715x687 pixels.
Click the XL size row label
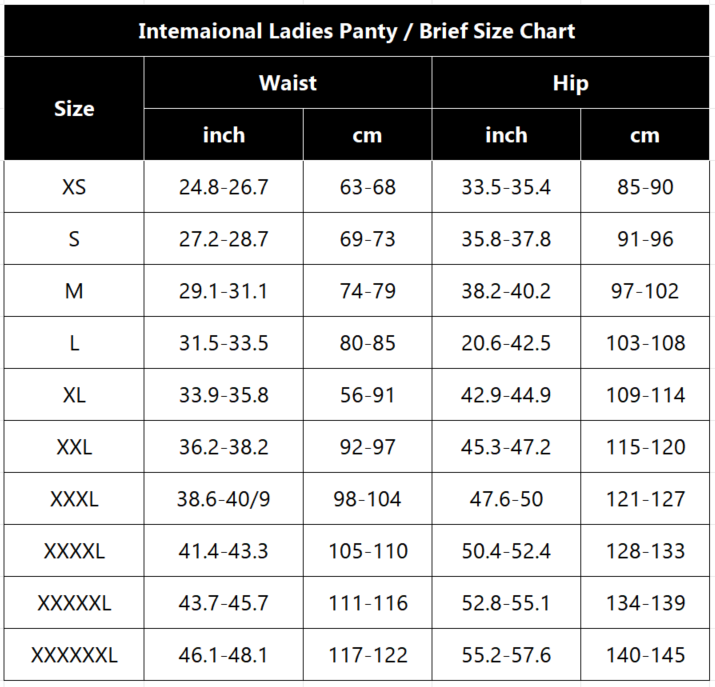coord(74,395)
